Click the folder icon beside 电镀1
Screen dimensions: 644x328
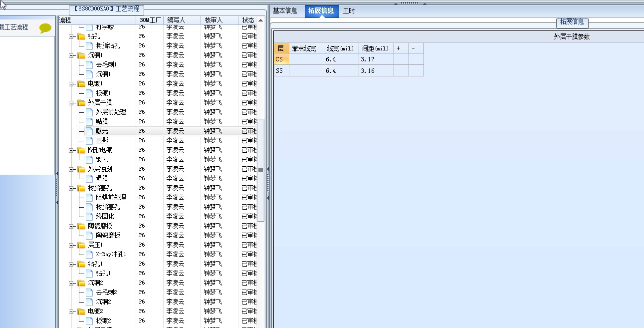click(x=81, y=84)
